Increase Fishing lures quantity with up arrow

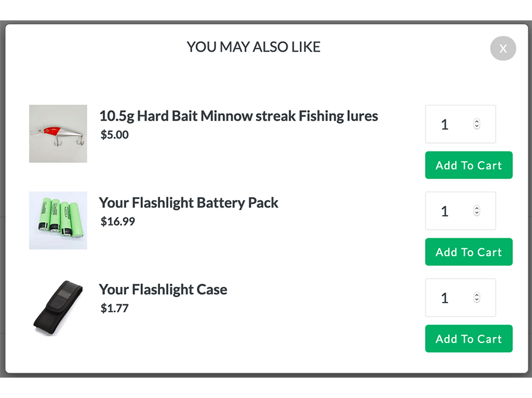477,121
